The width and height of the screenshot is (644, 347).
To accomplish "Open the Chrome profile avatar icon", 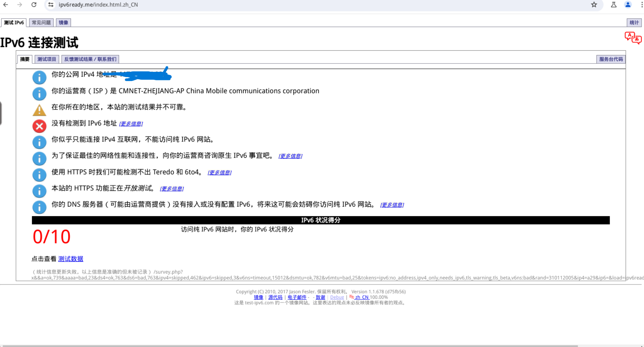I will [x=628, y=5].
